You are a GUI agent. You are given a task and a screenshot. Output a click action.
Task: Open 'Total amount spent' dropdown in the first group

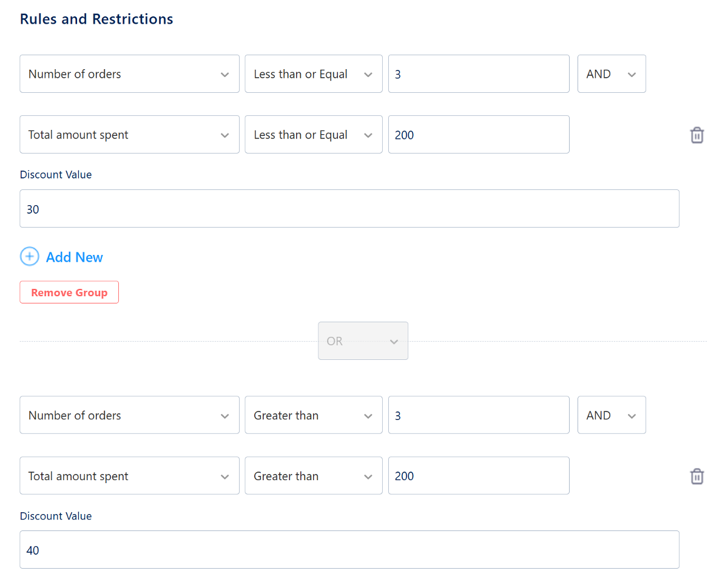pyautogui.click(x=129, y=135)
